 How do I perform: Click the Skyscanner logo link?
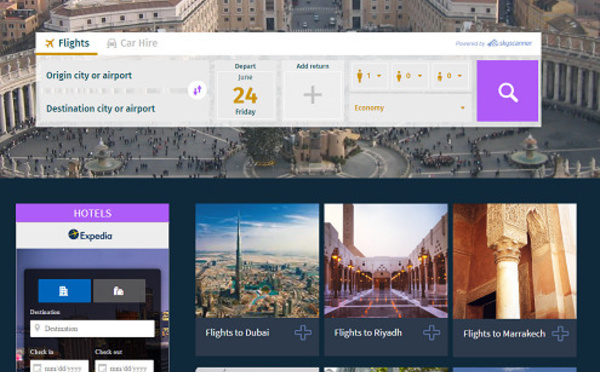(509, 43)
